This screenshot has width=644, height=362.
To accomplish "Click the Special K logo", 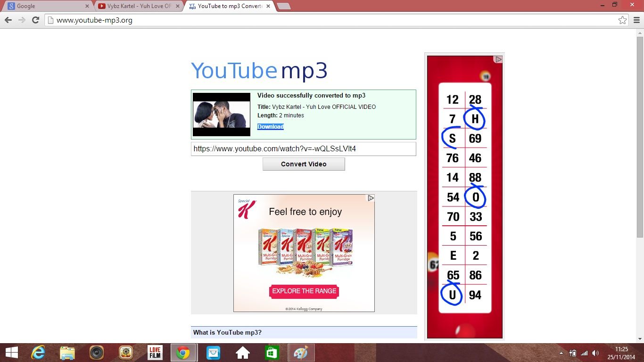I will pos(247,208).
